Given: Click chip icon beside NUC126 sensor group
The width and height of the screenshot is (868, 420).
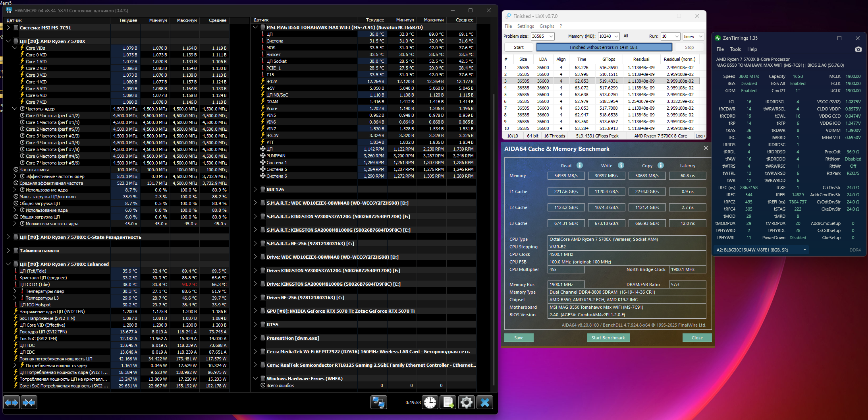Looking at the screenshot, I should pyautogui.click(x=263, y=190).
